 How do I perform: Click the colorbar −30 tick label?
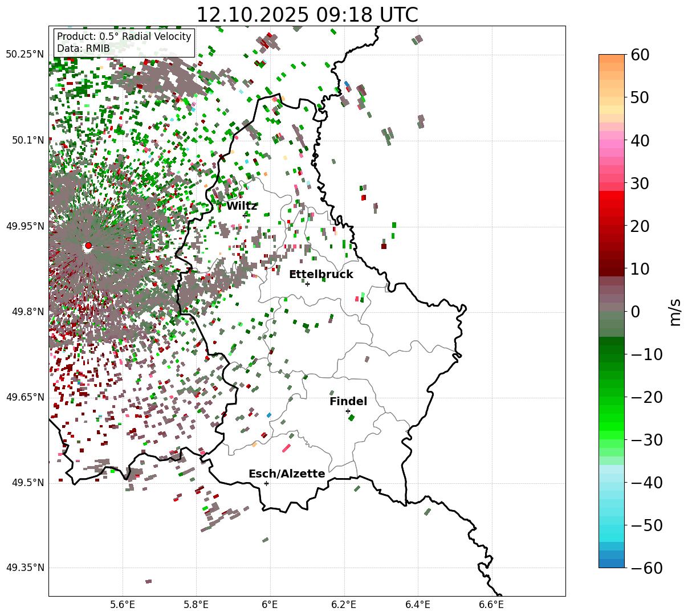tap(646, 440)
